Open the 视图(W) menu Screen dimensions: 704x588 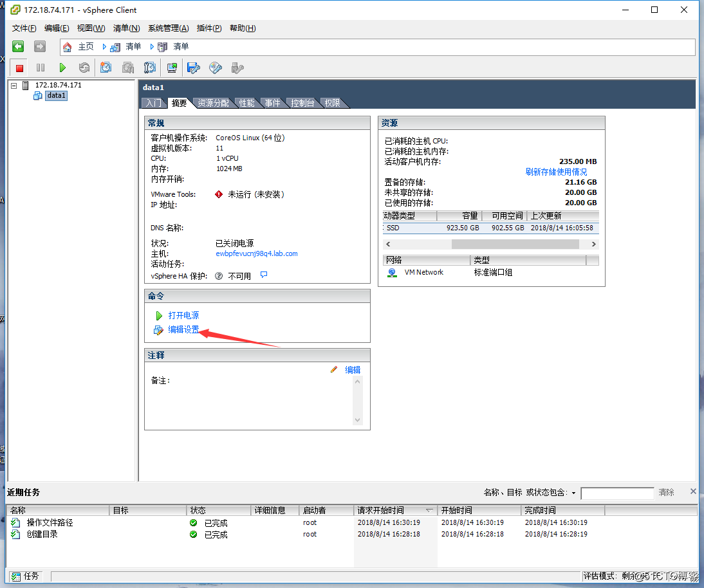coord(91,28)
